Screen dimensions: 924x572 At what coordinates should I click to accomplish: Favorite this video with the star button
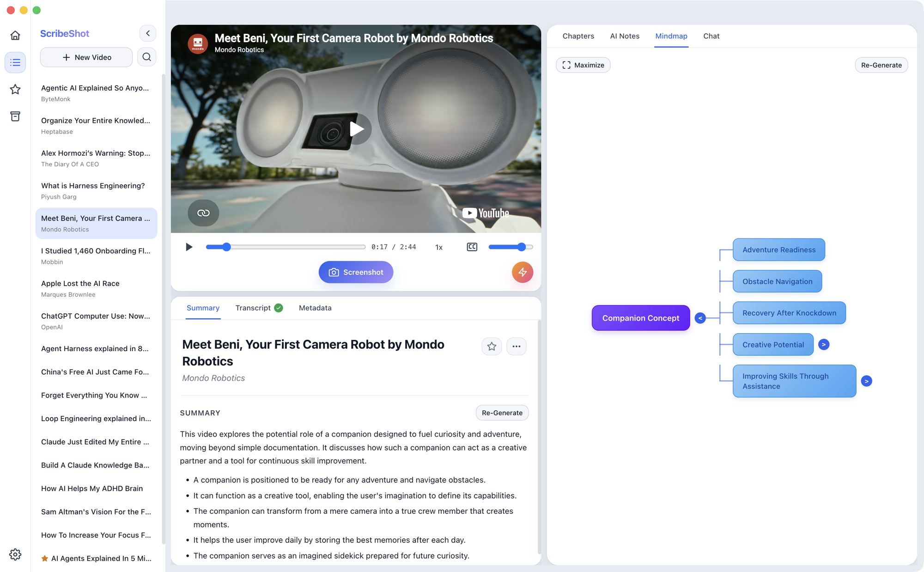[x=492, y=346]
